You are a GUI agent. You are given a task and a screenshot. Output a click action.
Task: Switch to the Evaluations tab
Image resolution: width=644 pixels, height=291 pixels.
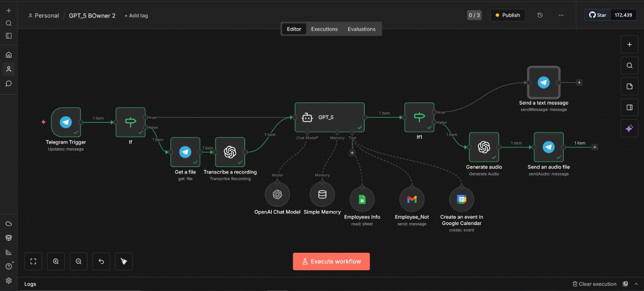click(x=361, y=29)
